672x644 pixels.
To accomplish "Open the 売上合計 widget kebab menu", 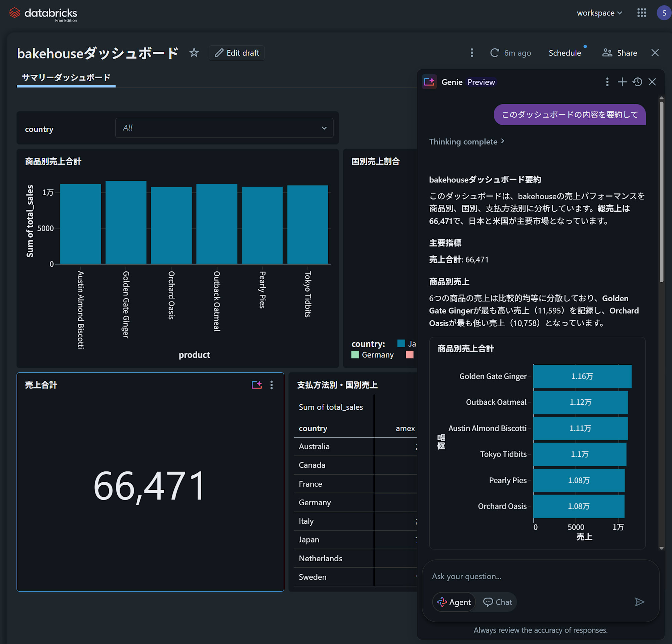I will pyautogui.click(x=271, y=385).
